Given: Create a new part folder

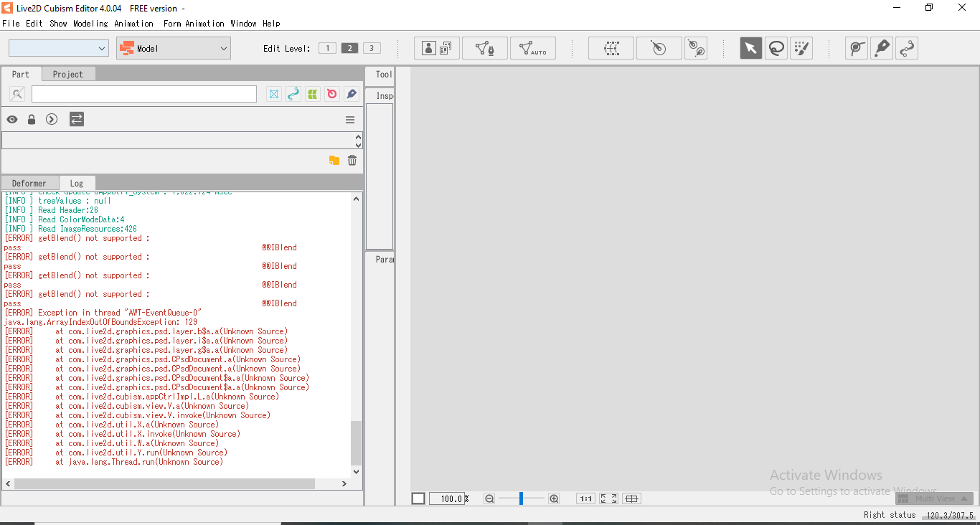Looking at the screenshot, I should point(334,161).
